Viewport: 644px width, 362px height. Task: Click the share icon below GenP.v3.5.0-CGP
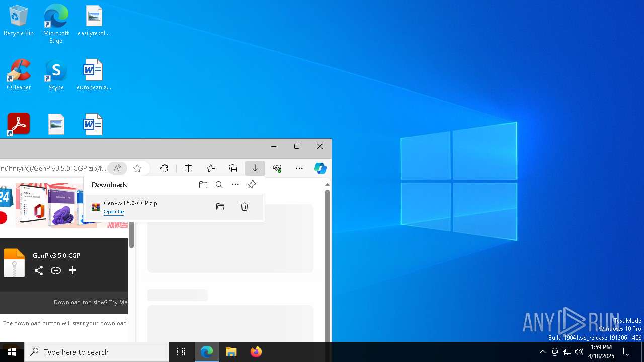[x=39, y=270]
